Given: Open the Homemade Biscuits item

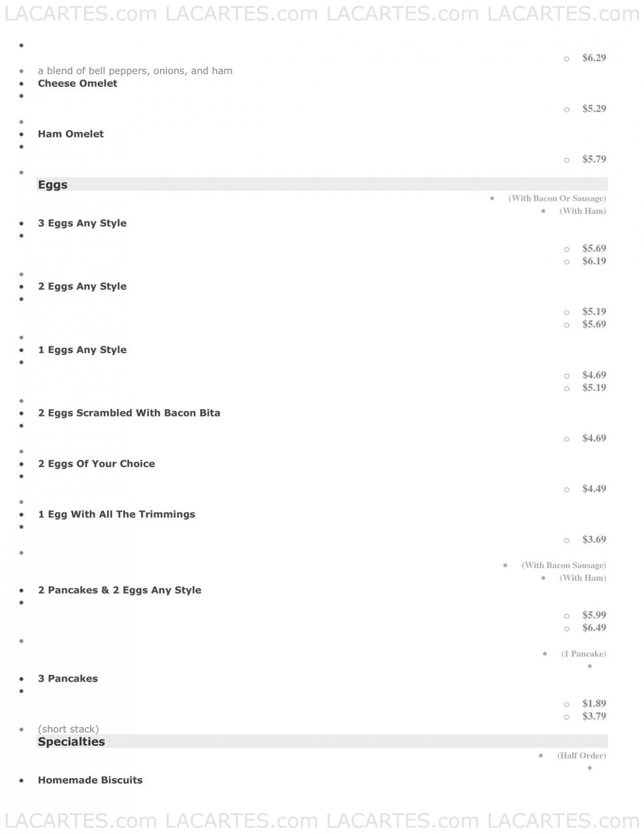Looking at the screenshot, I should tap(90, 780).
